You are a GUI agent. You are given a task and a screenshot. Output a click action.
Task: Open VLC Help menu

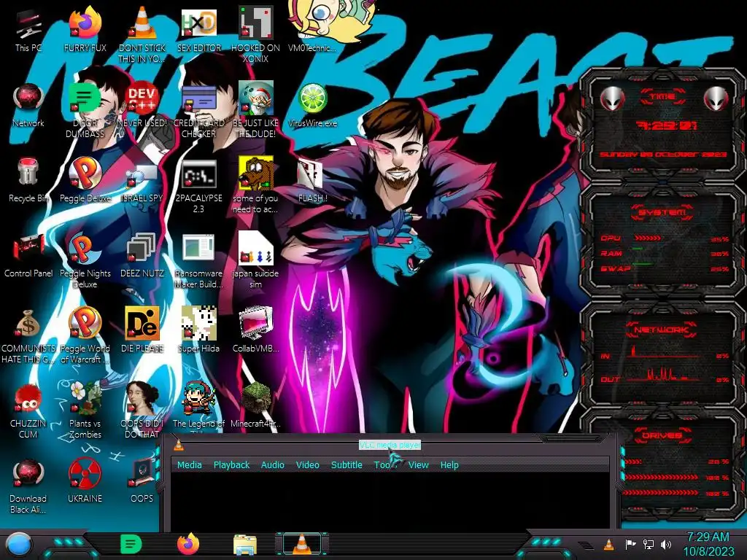pyautogui.click(x=449, y=464)
